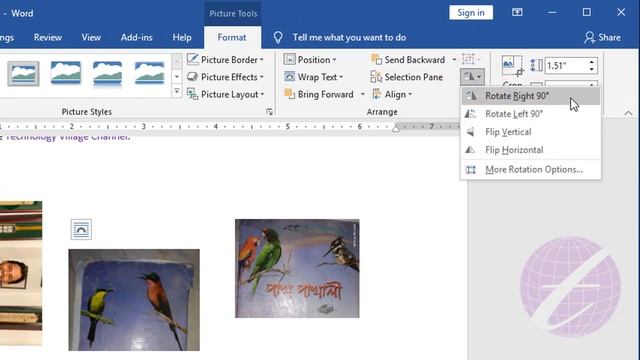Switch to Add-ins tab
Screen dimensions: 640x360
(136, 38)
